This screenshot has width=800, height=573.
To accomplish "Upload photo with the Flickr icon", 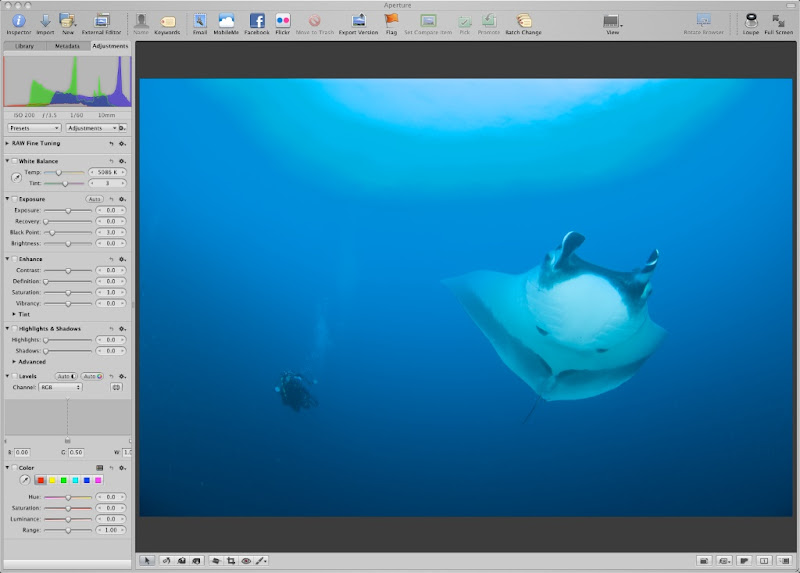I will 283,21.
